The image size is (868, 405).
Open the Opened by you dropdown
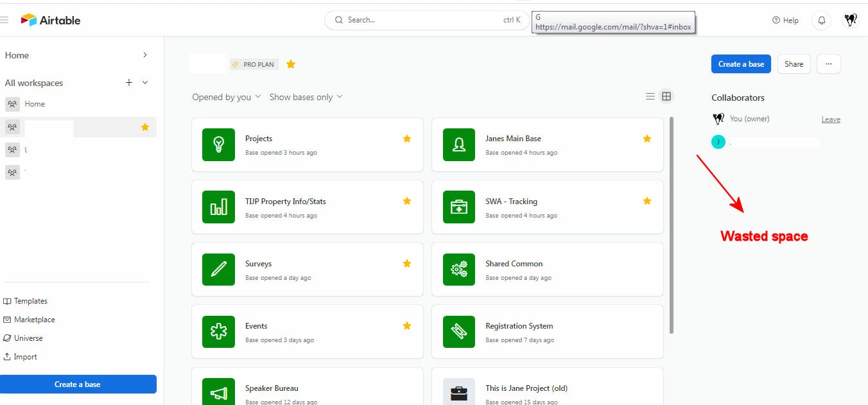[x=227, y=97]
